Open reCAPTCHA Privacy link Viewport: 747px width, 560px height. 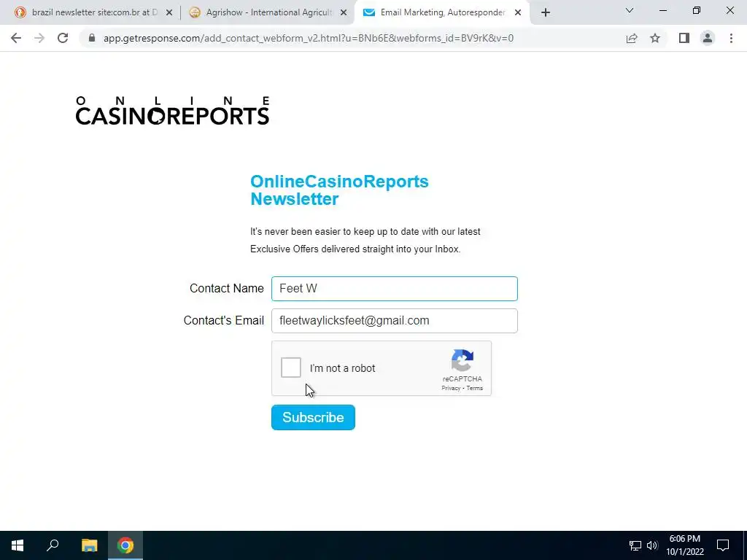tap(451, 388)
